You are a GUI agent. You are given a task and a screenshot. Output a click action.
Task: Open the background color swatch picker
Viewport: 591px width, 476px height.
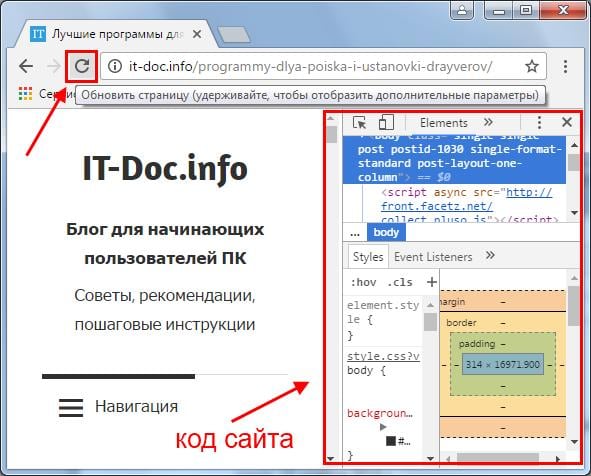coord(391,441)
